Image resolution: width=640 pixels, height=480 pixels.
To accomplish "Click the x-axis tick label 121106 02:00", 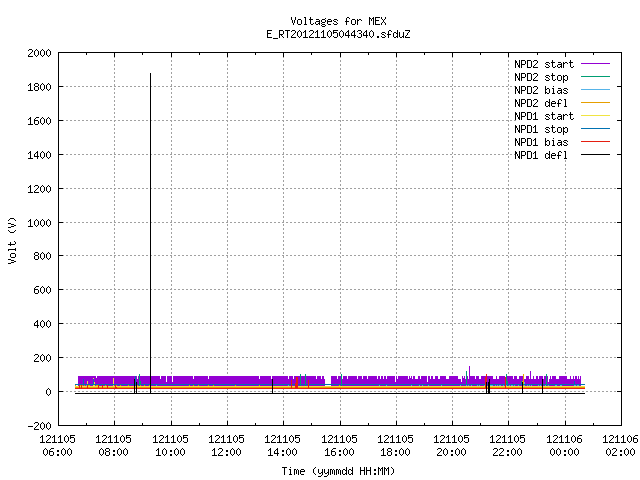I will point(620,446).
